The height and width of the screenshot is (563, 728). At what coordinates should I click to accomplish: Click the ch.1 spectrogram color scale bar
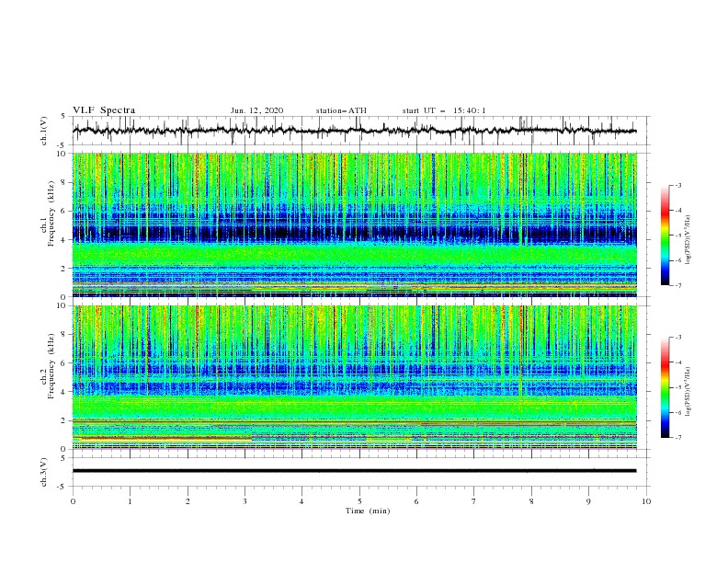665,235
